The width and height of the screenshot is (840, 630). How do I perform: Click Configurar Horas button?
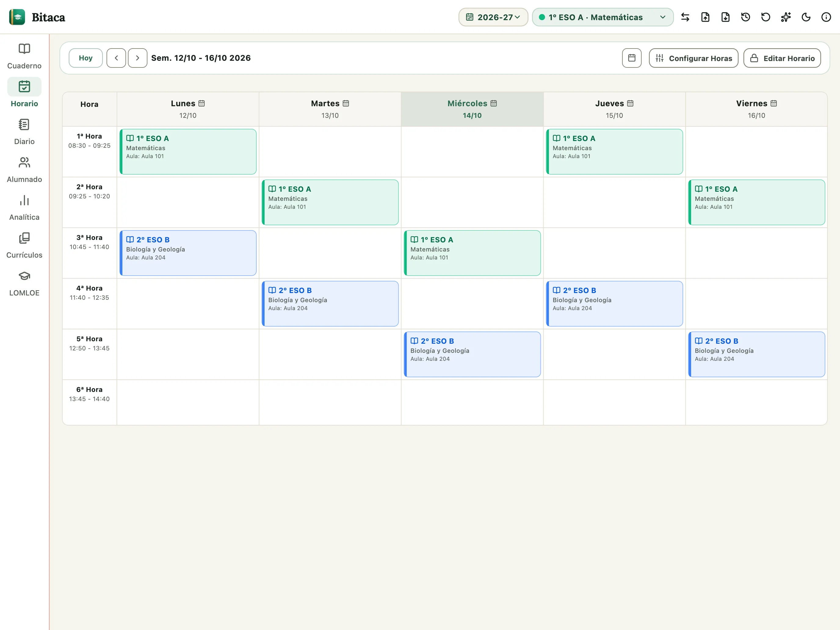point(693,58)
